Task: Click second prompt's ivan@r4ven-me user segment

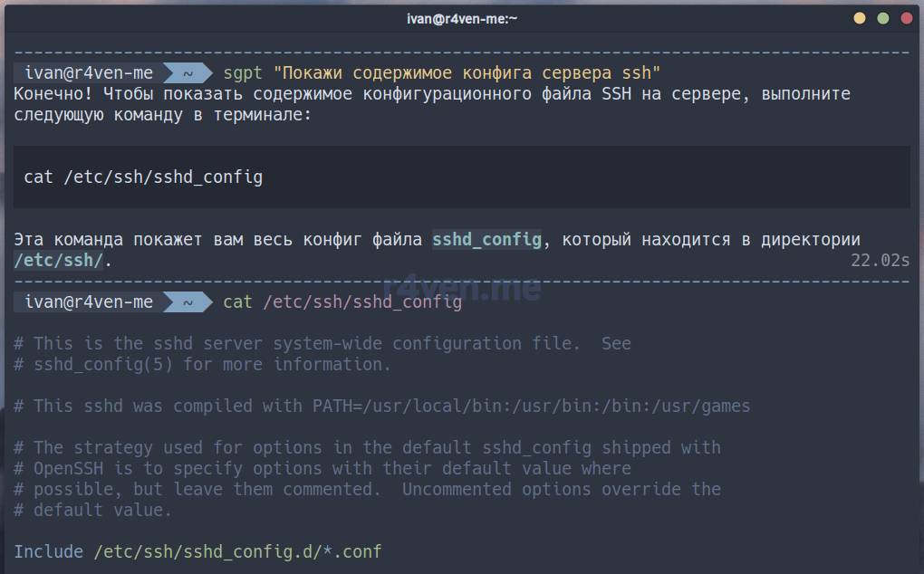Action: tap(88, 301)
